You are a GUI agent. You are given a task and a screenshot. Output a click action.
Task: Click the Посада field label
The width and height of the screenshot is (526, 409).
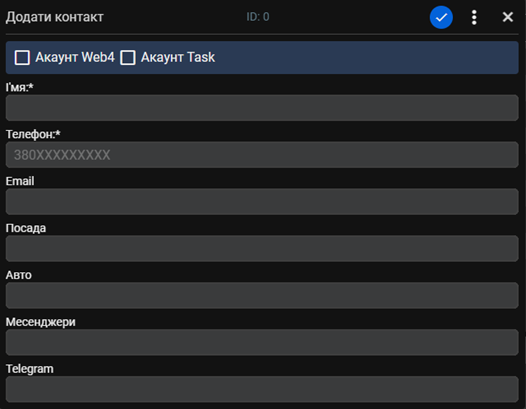pyautogui.click(x=26, y=228)
